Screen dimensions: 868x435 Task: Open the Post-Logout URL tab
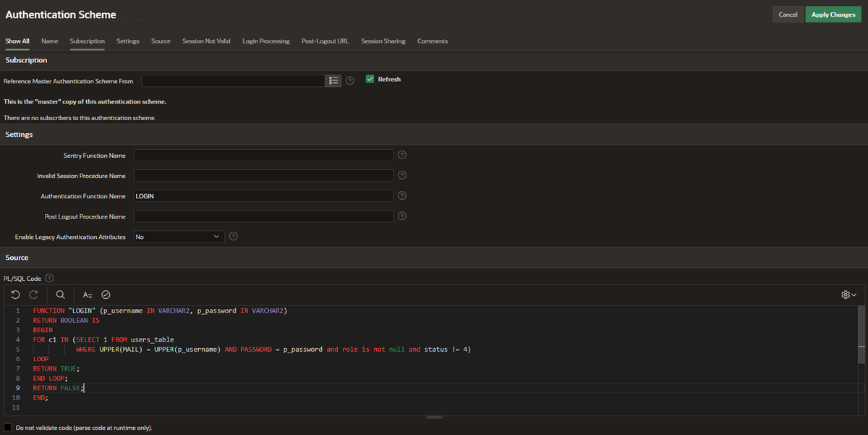(x=325, y=41)
